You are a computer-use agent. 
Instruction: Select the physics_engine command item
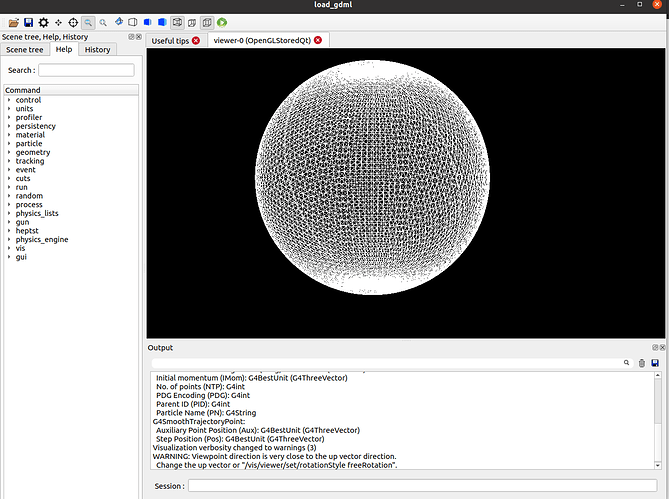pyautogui.click(x=42, y=240)
